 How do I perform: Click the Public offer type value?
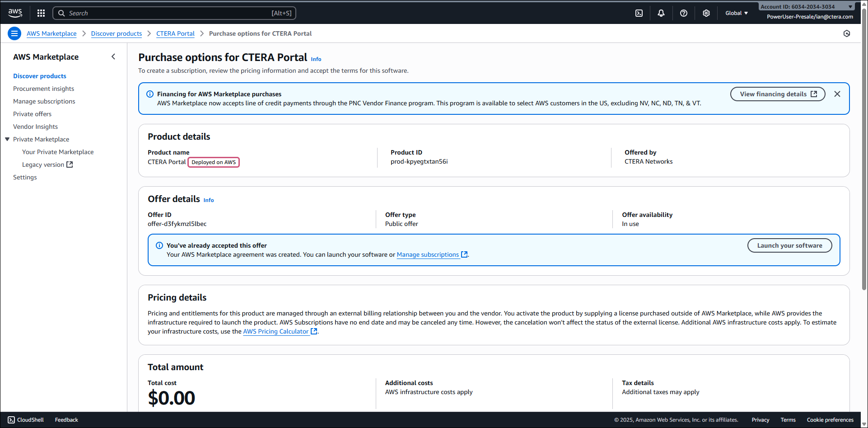(401, 224)
